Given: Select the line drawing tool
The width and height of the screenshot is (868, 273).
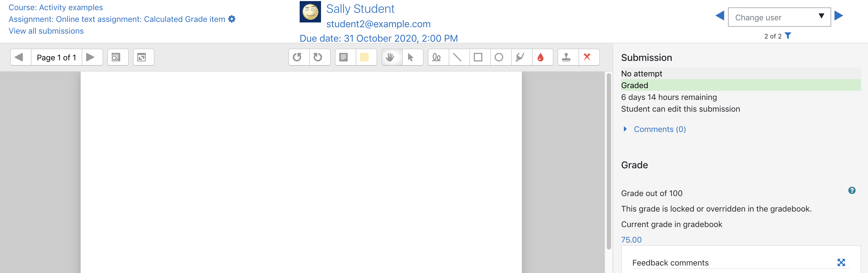Looking at the screenshot, I should click(x=459, y=57).
